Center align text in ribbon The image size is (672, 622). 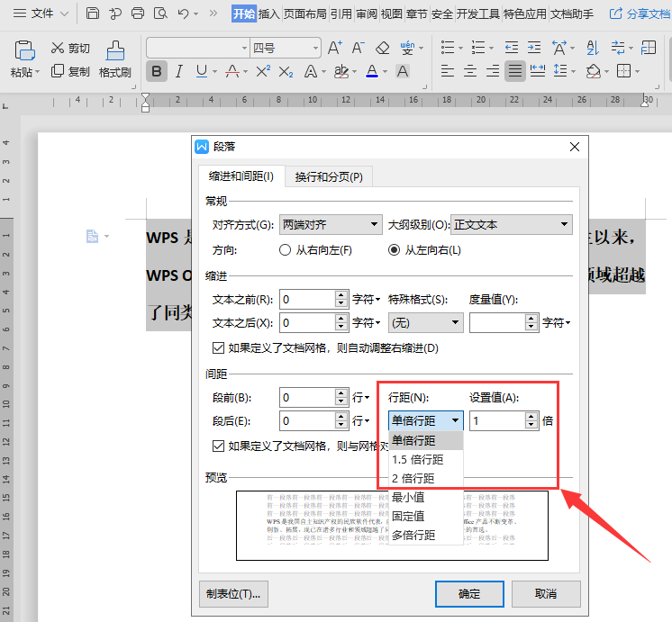pyautogui.click(x=470, y=71)
